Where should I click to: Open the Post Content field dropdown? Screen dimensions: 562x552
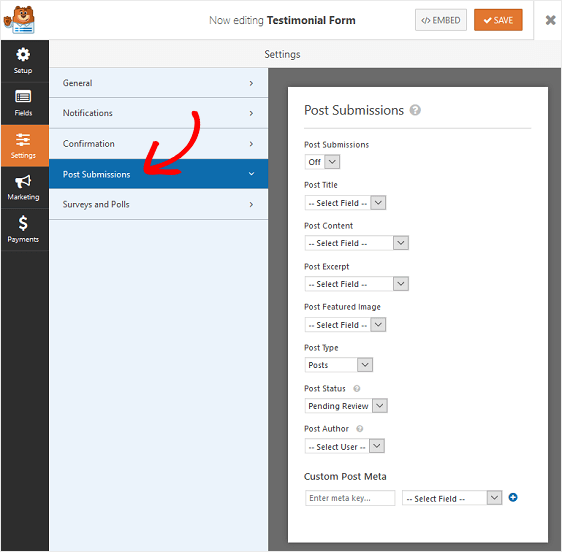click(x=357, y=243)
